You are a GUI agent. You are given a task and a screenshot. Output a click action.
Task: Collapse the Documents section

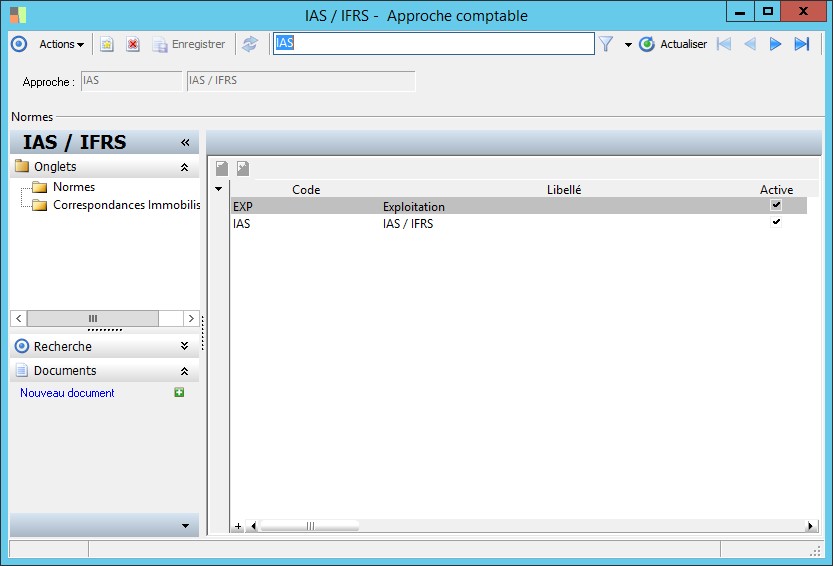(184, 371)
